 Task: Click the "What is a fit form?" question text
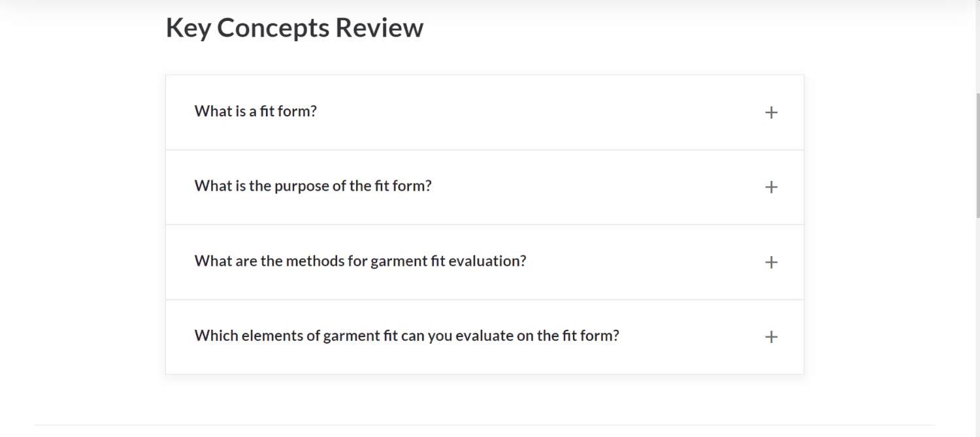(255, 111)
